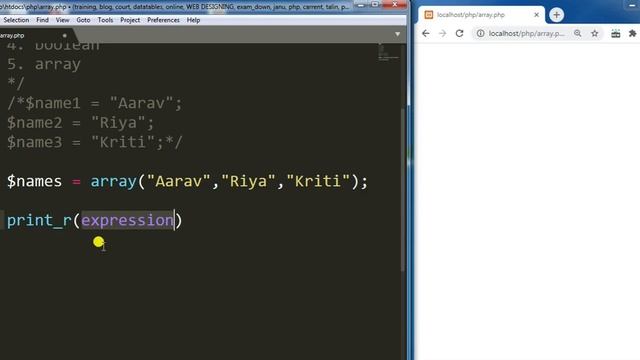Click the highlighted expression placeholder
This screenshot has height=360, width=640.
(x=127, y=220)
